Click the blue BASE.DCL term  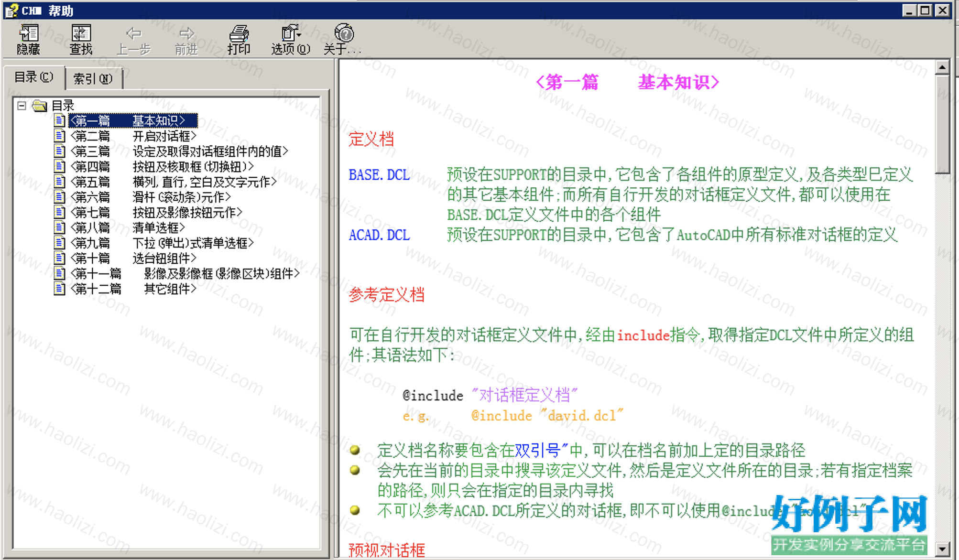[379, 175]
